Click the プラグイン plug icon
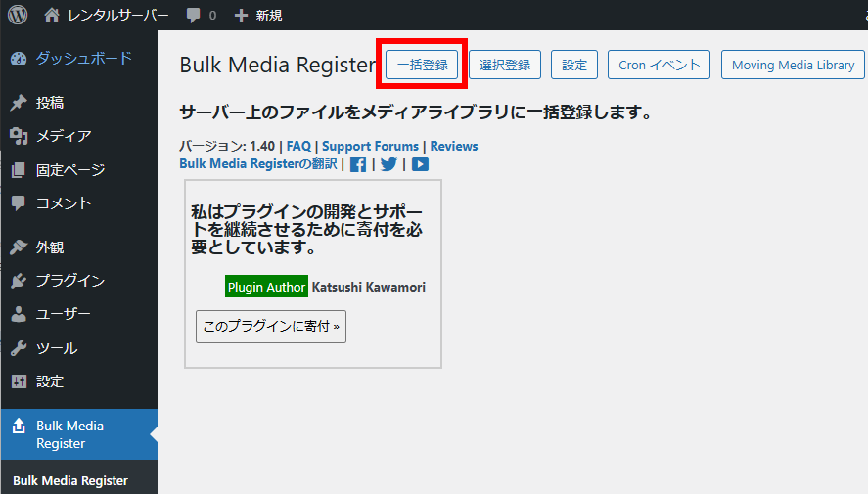 coord(19,281)
